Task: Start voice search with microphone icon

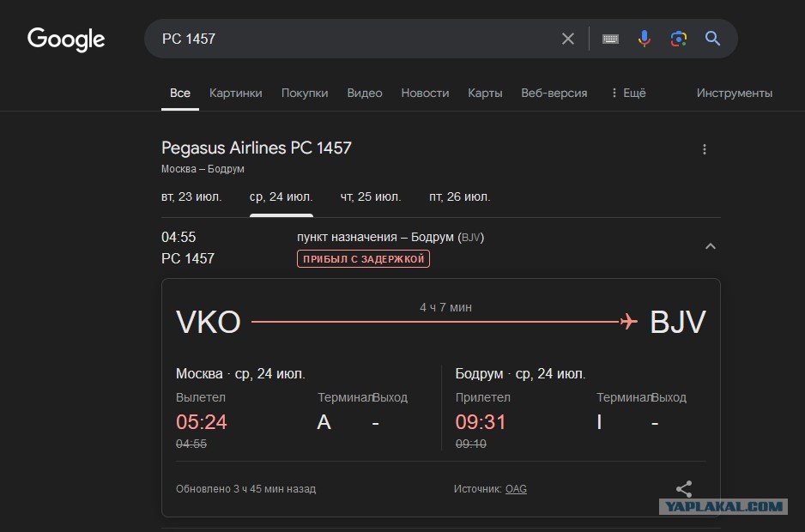Action: click(x=645, y=39)
